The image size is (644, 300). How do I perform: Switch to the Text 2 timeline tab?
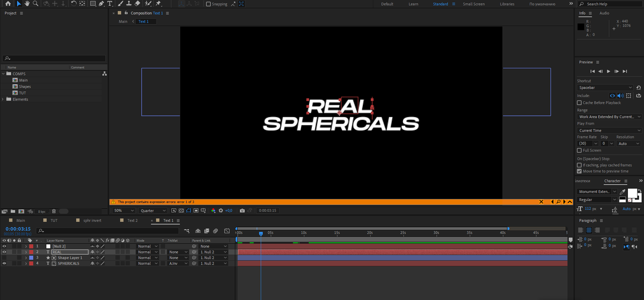coord(132,220)
